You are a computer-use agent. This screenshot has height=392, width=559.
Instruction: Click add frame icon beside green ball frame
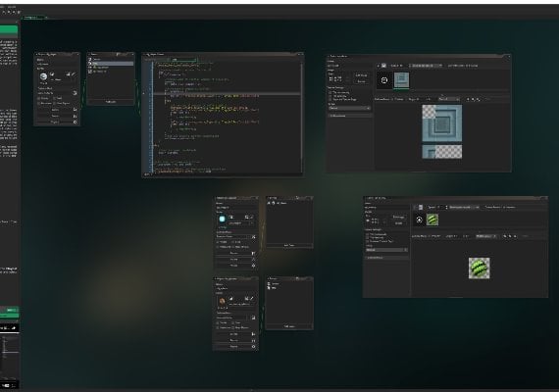pyautogui.click(x=420, y=220)
